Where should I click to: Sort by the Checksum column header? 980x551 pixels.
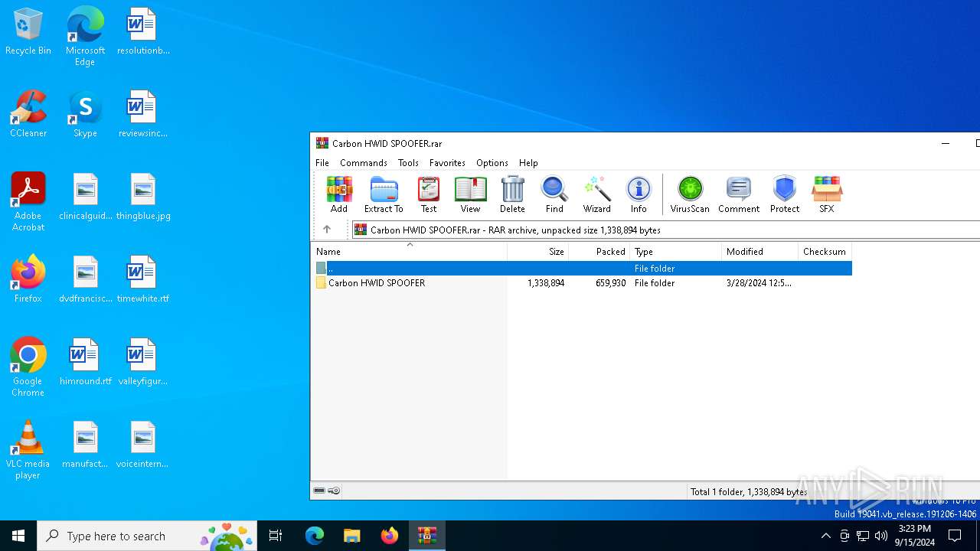825,252
